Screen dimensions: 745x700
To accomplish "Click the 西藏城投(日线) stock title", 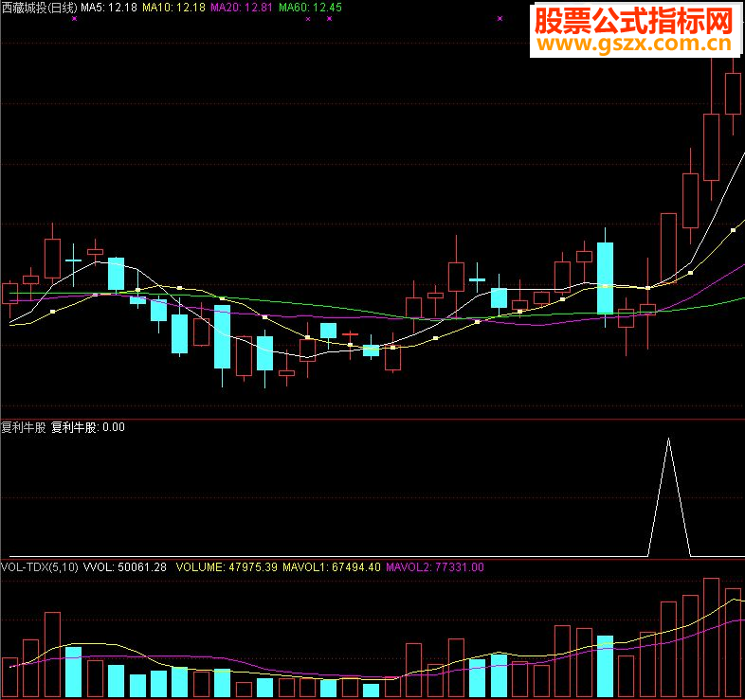I will click(39, 8).
